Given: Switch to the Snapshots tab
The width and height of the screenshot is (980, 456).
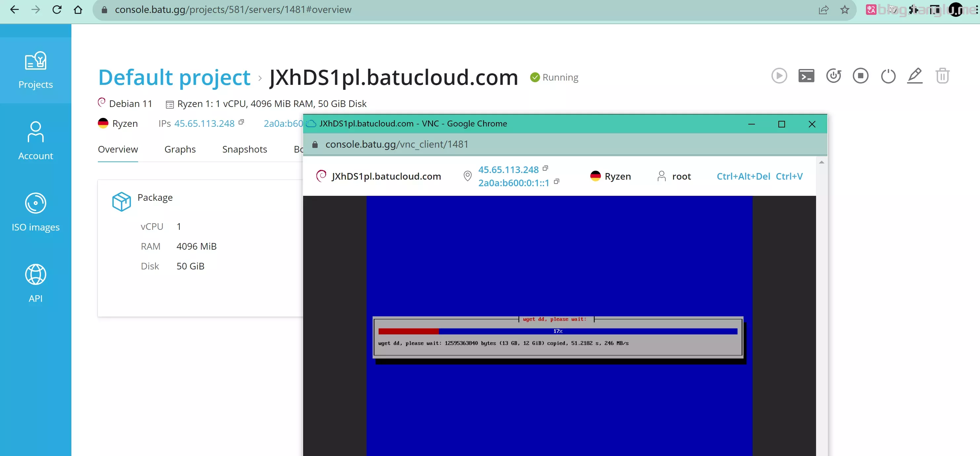Looking at the screenshot, I should coord(245,149).
